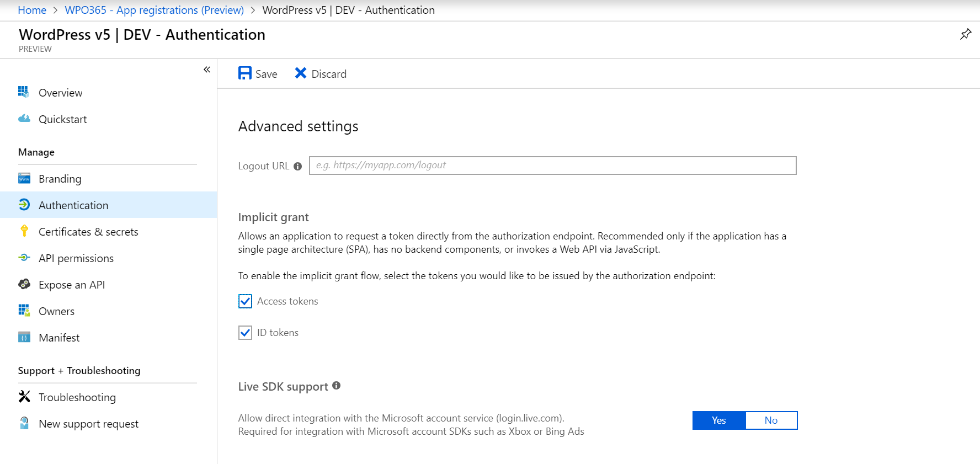Open the Troubleshooting page
Image resolution: width=980 pixels, height=464 pixels.
click(108, 397)
